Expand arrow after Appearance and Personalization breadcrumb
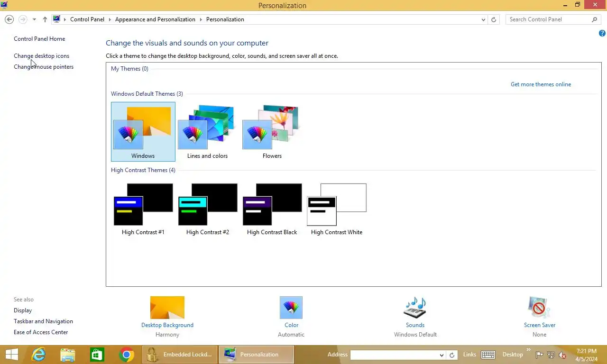This screenshot has height=364, width=607. click(201, 19)
